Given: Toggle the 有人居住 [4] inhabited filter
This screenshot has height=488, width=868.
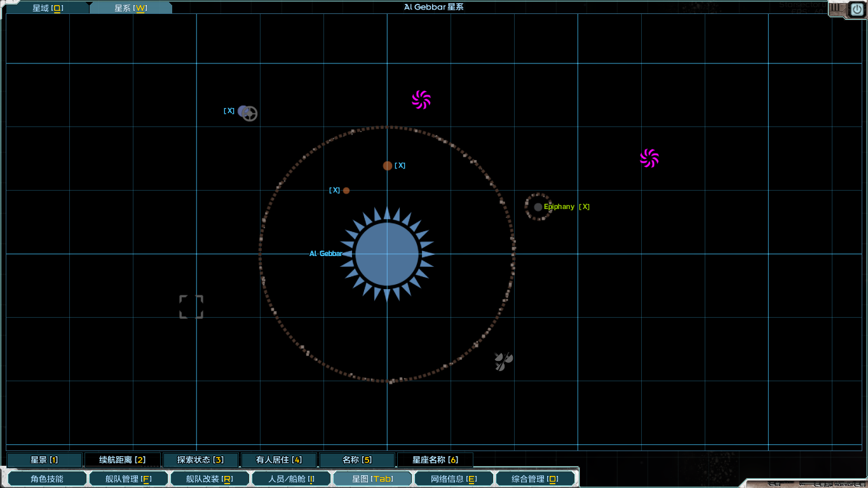Looking at the screenshot, I should tap(278, 460).
